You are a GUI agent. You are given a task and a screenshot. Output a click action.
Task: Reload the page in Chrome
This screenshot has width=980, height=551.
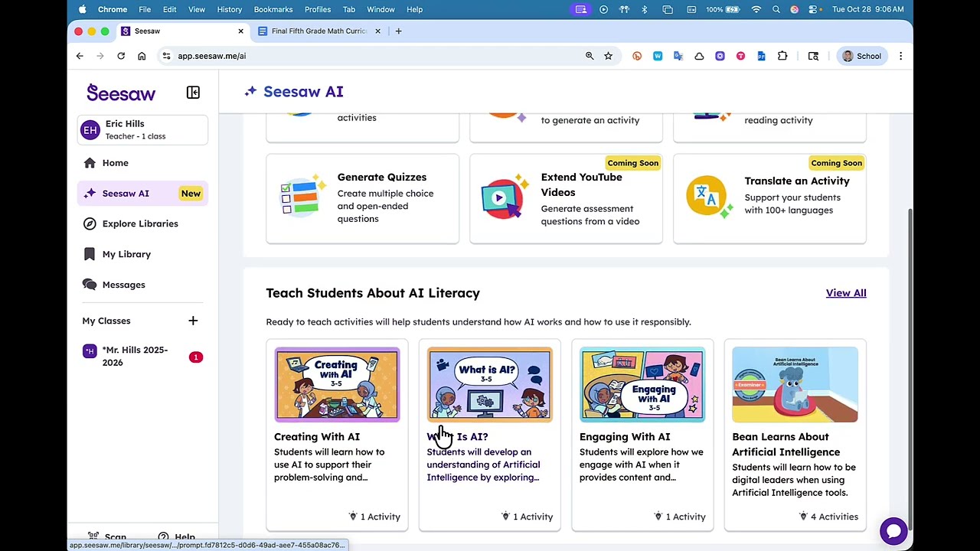point(121,56)
